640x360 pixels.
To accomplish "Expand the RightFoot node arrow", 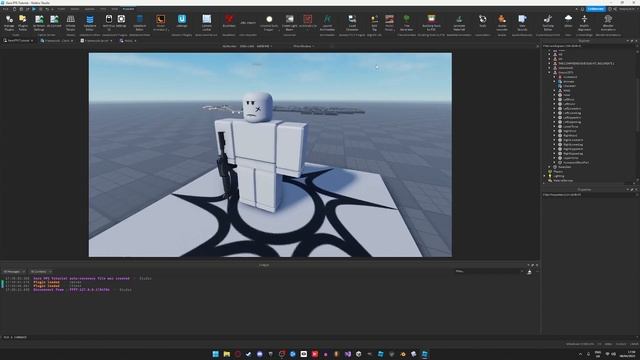I will click(554, 131).
